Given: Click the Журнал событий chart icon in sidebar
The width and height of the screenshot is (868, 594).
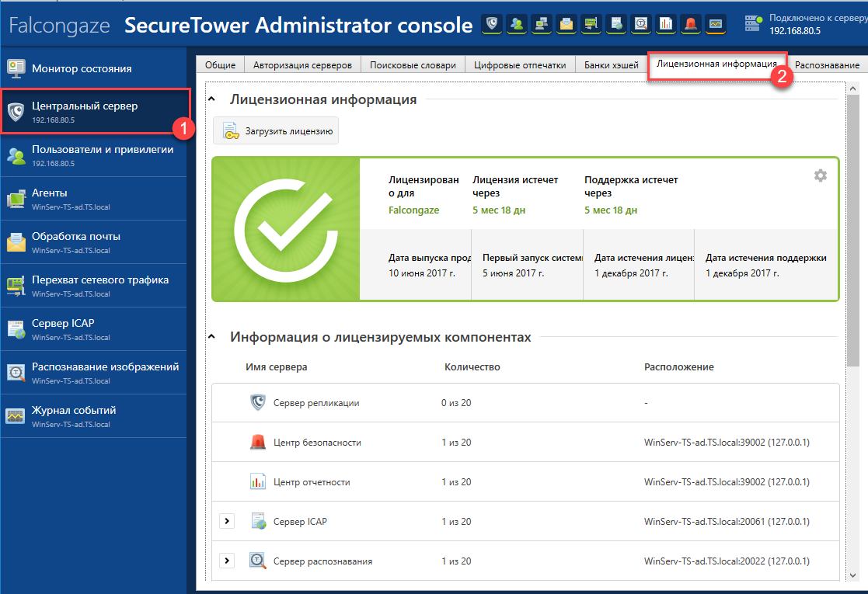Looking at the screenshot, I should (16, 416).
